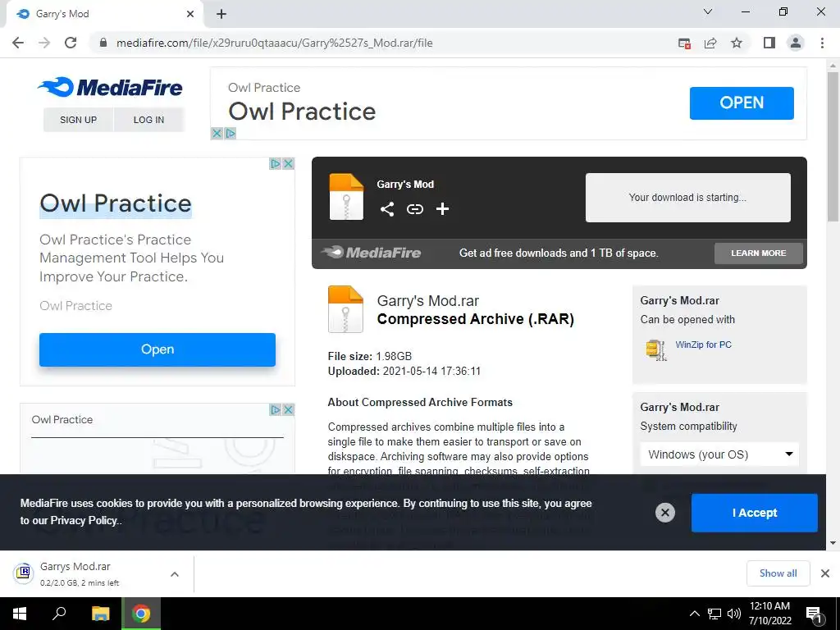Click the LOG IN button
This screenshot has width=840, height=630.
(x=148, y=120)
